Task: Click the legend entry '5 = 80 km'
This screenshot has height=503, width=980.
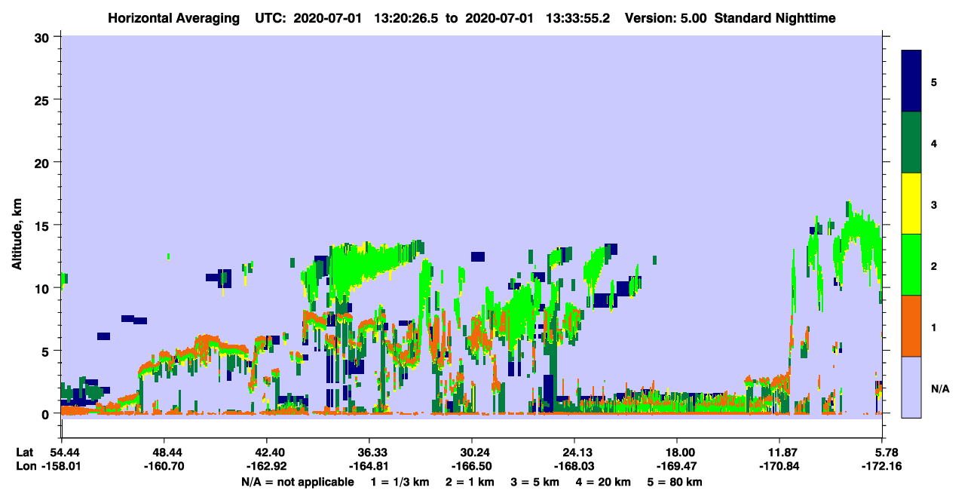Action: 675,482
